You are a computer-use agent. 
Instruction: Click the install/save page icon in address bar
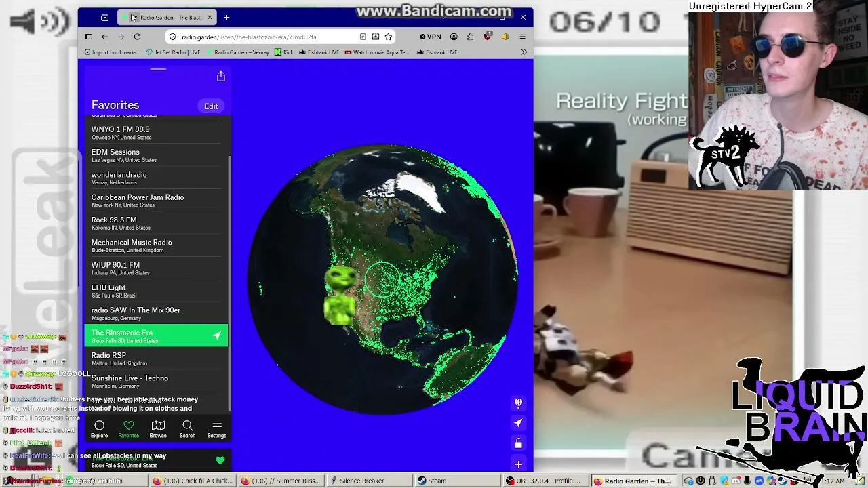(375, 37)
